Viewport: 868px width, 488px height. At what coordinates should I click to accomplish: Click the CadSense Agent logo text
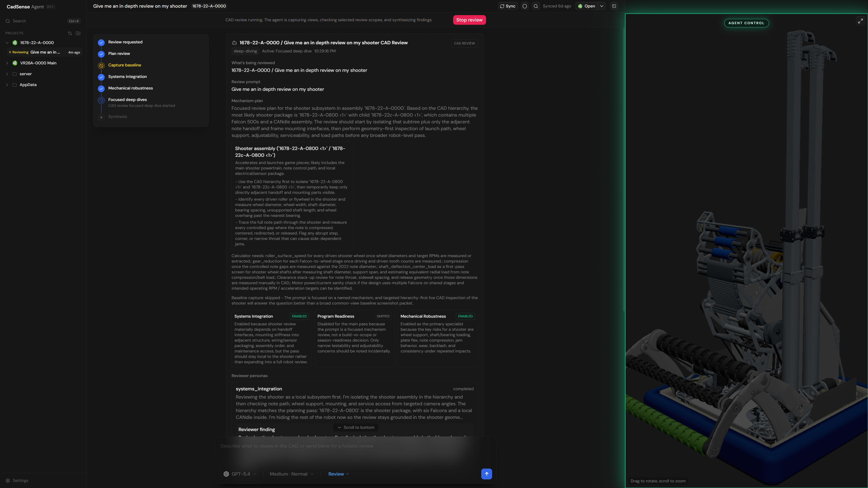coord(25,7)
